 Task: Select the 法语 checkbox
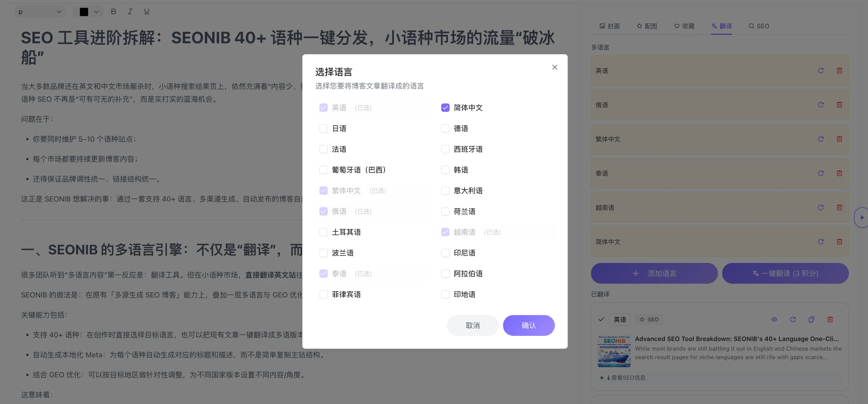pyautogui.click(x=324, y=149)
